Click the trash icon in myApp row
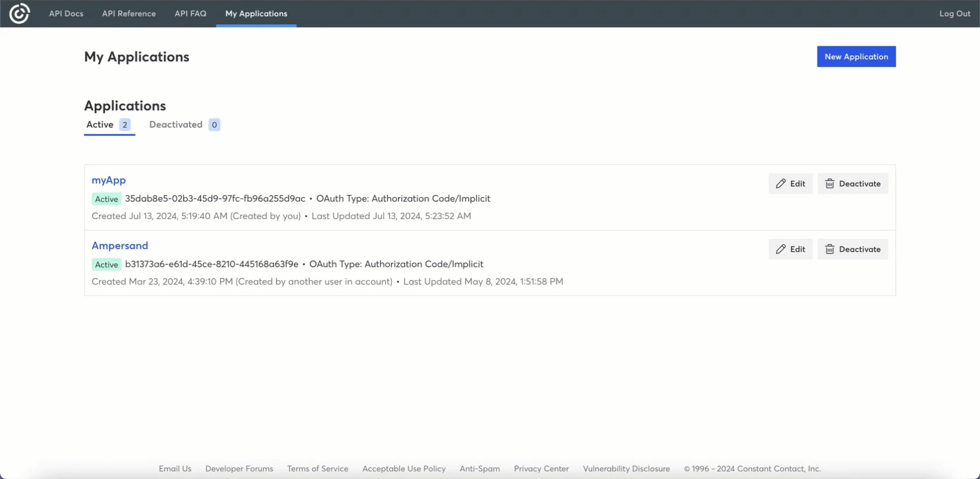The height and width of the screenshot is (479, 980). [829, 184]
